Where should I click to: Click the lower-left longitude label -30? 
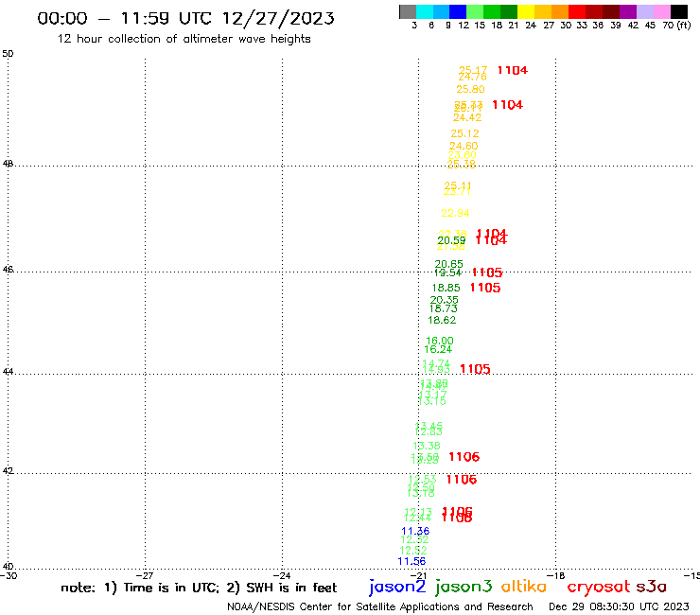9,576
